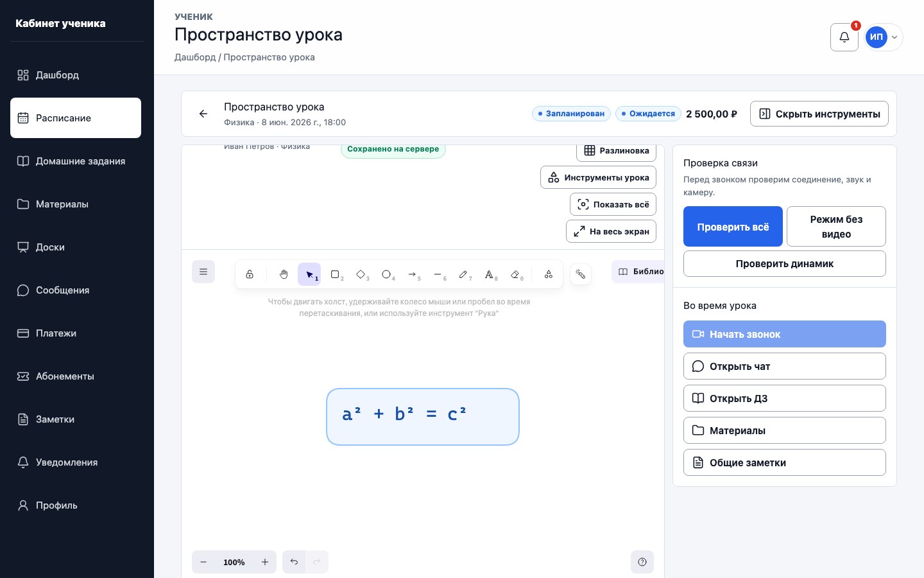Select the Ellipse shape tool
Viewport: 924px width, 578px height.
coord(386,274)
